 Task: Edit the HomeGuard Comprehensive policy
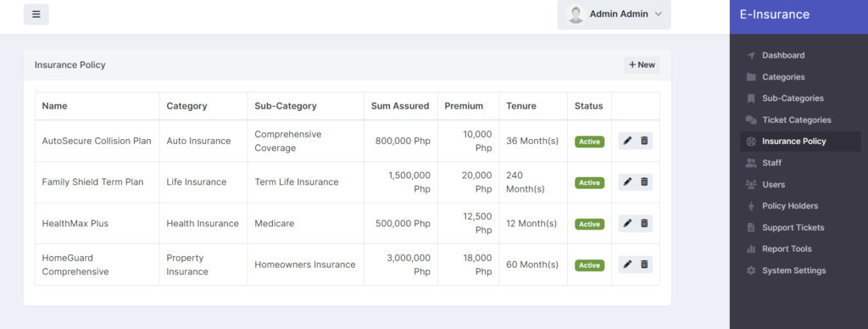(627, 265)
